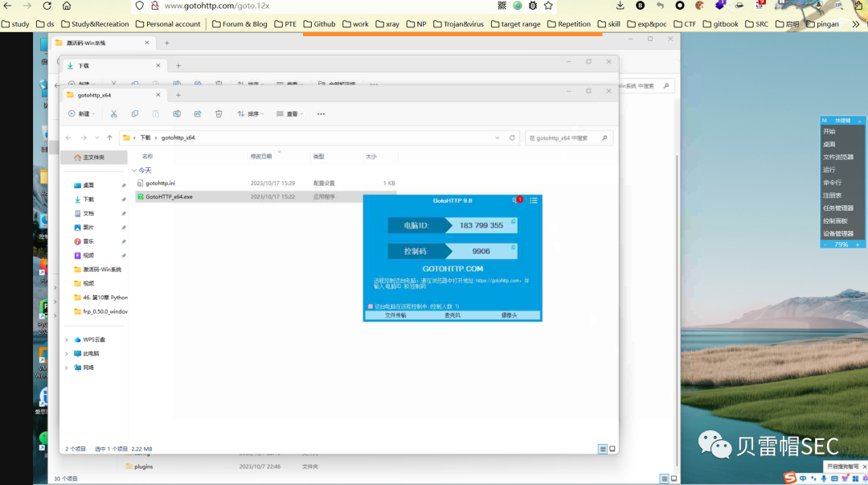The width and height of the screenshot is (868, 485).
Task: Expand the address bar history dropdown
Action: tap(497, 138)
